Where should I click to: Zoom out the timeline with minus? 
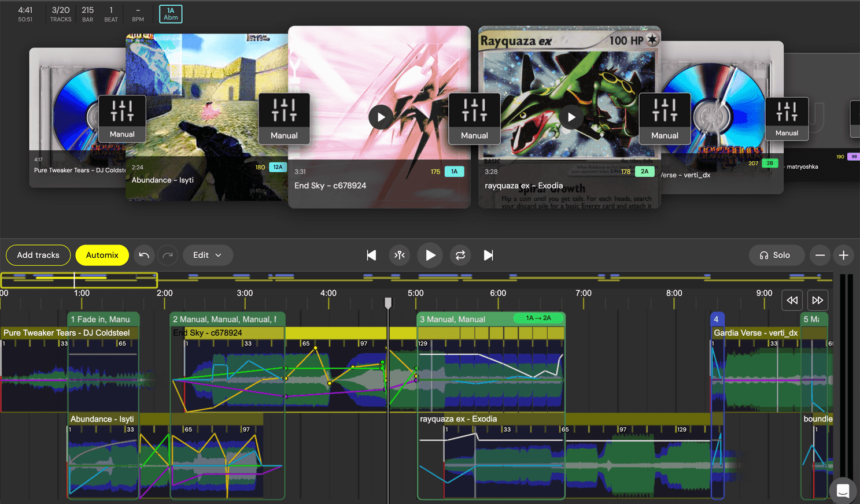coord(820,255)
